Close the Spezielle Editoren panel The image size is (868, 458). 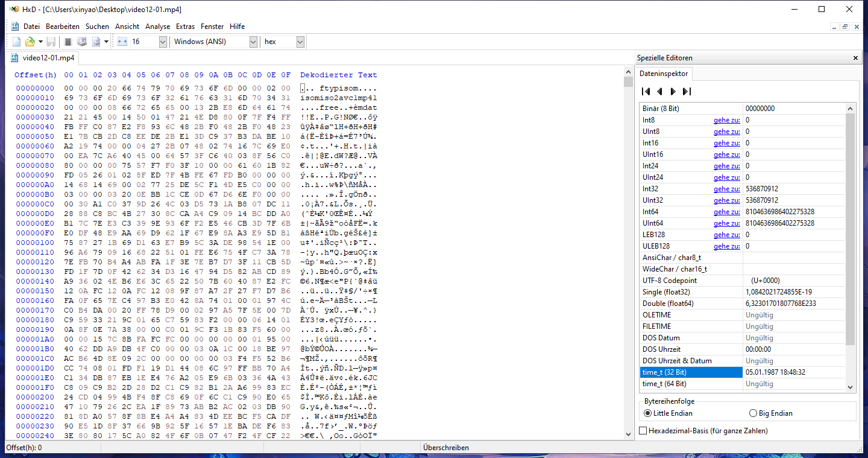pyautogui.click(x=855, y=58)
